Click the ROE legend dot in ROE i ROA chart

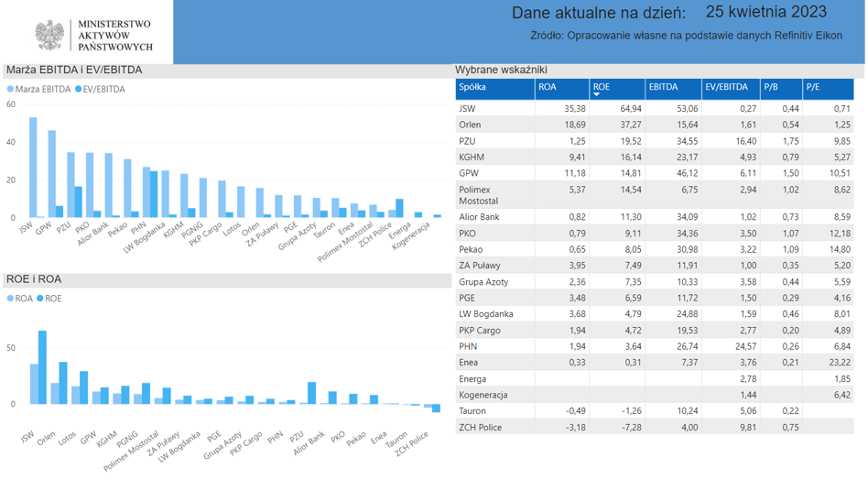tap(40, 299)
